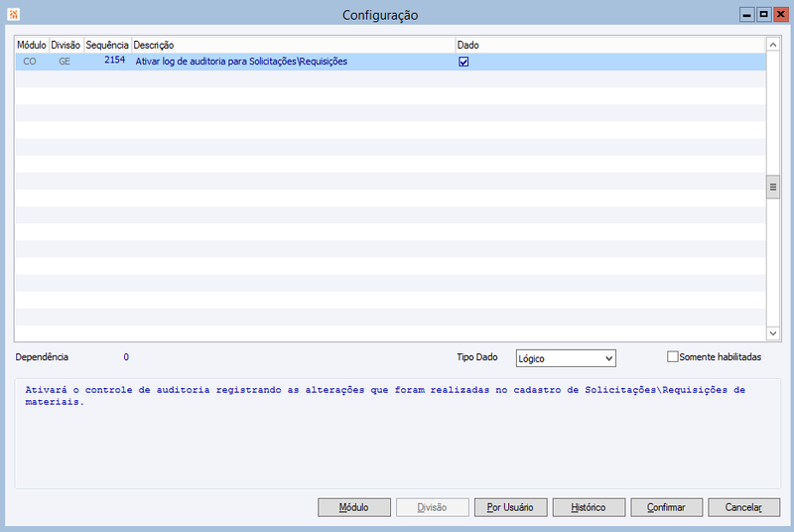Click the scrollbar down arrow
Screen dimensions: 794x532
773,333
